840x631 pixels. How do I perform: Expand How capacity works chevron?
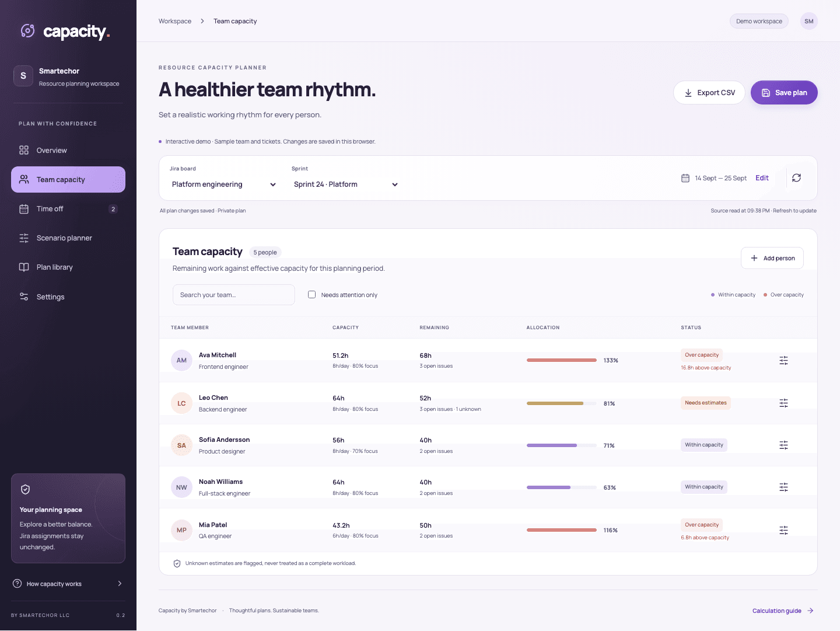(120, 584)
